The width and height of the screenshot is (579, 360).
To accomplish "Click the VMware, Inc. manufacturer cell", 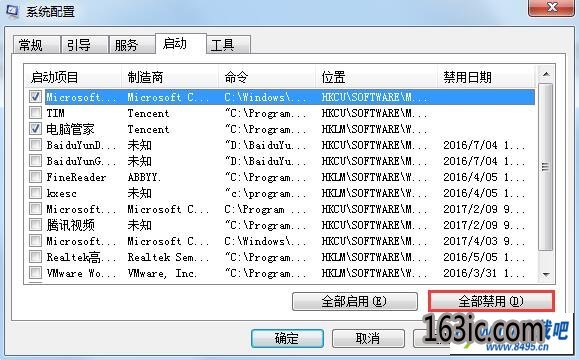I will [162, 273].
